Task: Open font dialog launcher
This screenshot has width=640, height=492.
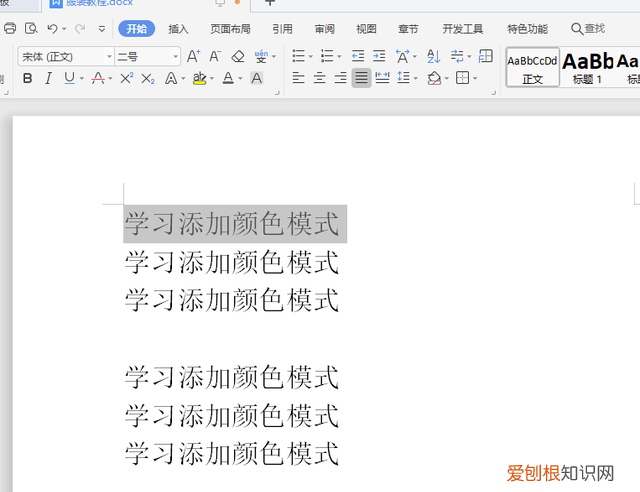Action: 277,93
